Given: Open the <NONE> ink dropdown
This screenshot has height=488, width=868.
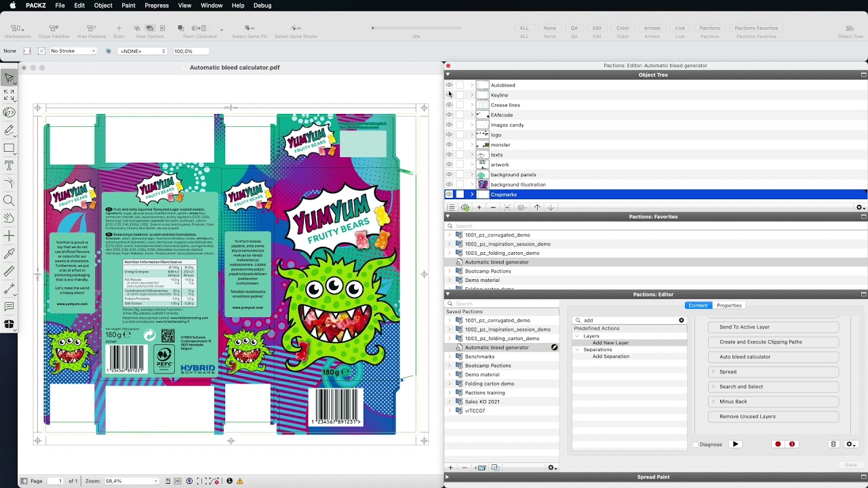Looking at the screenshot, I should [141, 51].
